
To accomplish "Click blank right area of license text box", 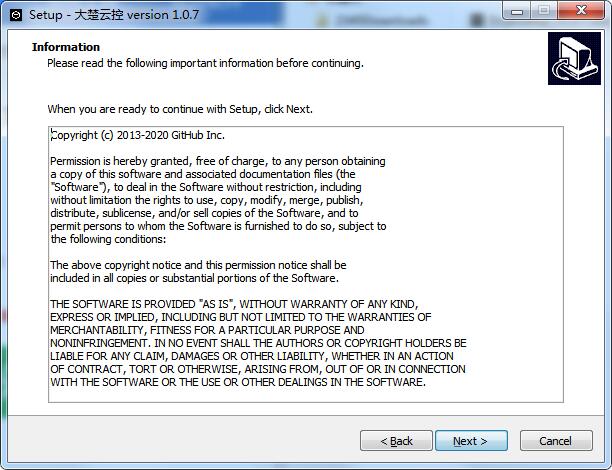I will click(x=515, y=234).
